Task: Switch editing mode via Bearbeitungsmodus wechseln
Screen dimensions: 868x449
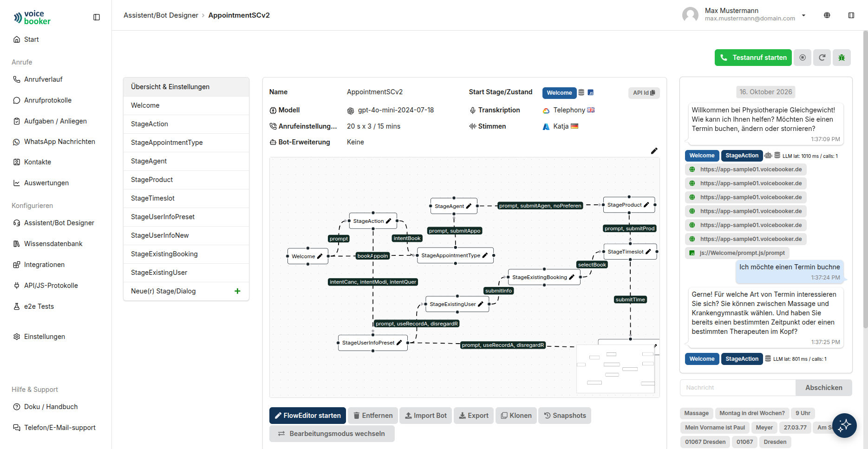Action: [332, 434]
